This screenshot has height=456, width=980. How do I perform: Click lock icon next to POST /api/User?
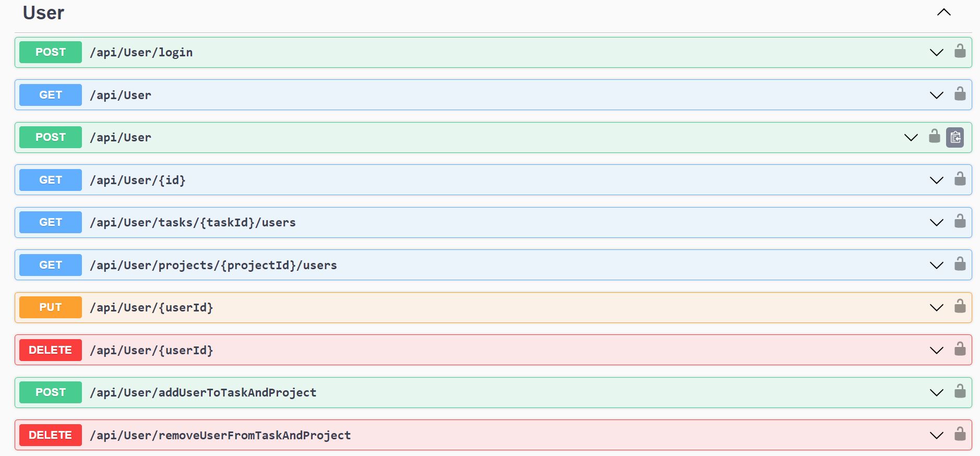pos(934,137)
